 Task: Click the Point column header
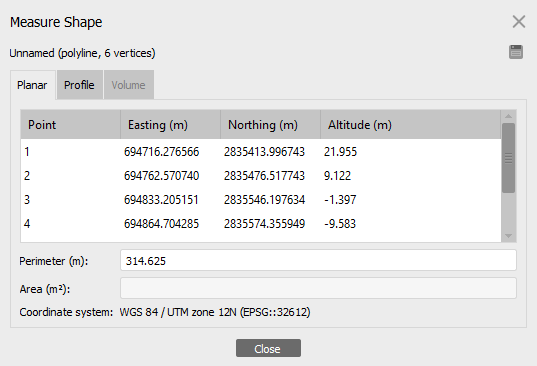point(71,125)
